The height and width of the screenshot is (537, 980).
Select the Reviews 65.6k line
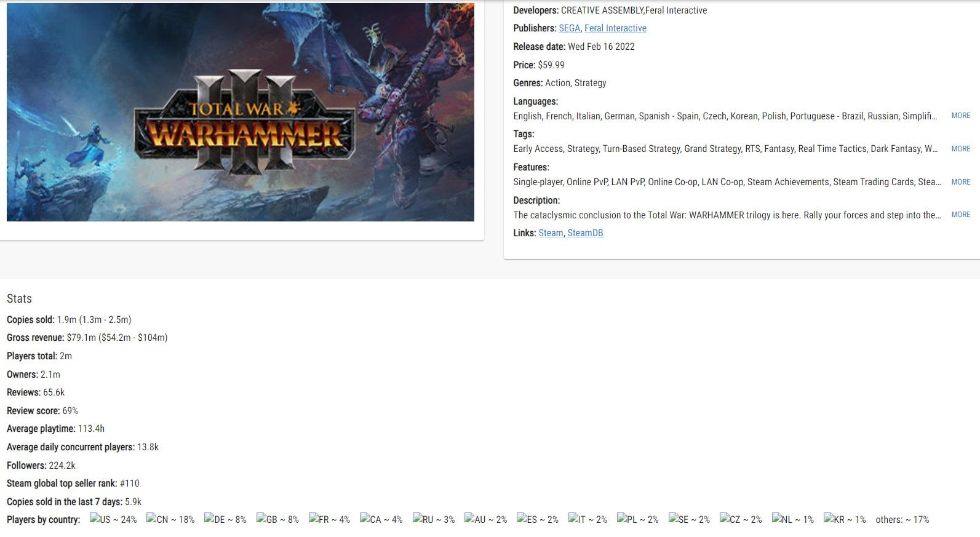pyautogui.click(x=36, y=392)
